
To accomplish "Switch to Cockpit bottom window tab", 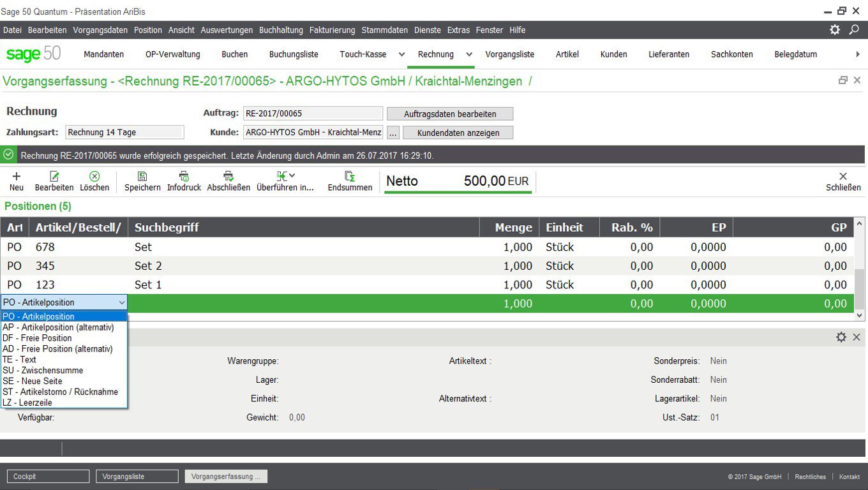I will (48, 477).
